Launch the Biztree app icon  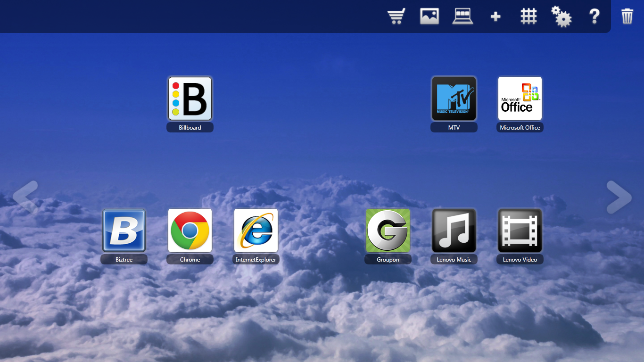124,230
